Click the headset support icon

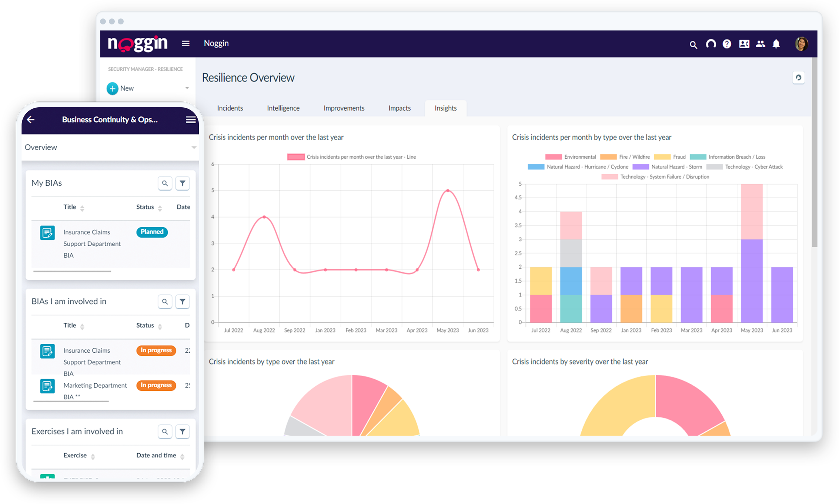tap(711, 44)
